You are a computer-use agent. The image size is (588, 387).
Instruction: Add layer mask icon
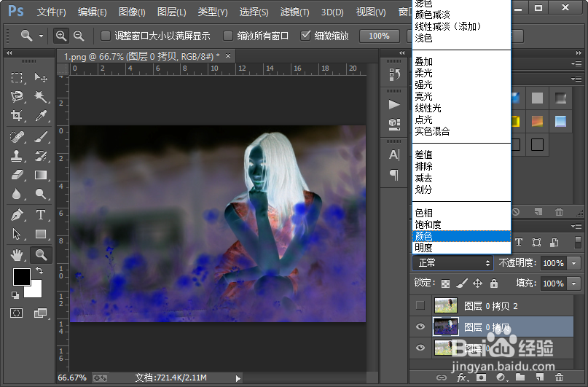pos(481,378)
